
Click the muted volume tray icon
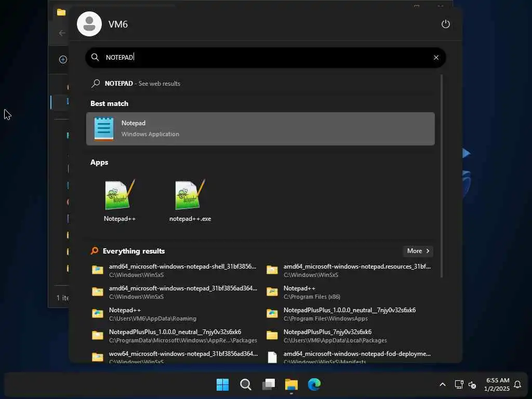[472, 385]
